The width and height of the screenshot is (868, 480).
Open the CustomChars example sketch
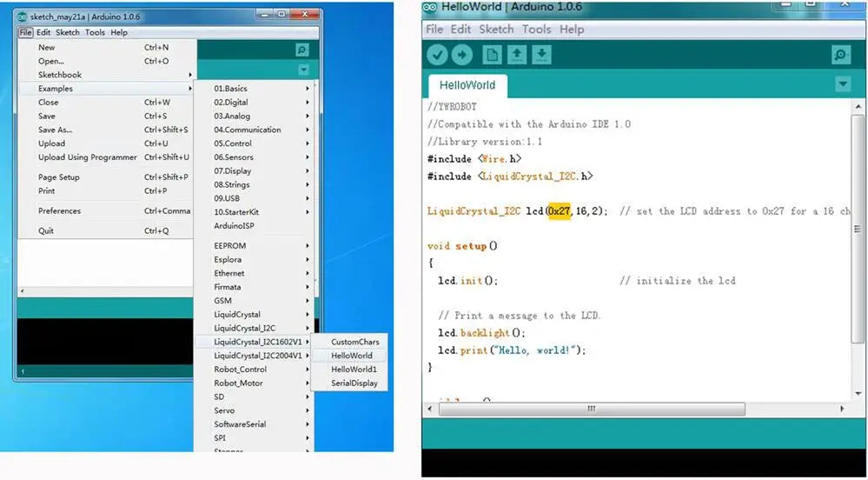click(349, 342)
